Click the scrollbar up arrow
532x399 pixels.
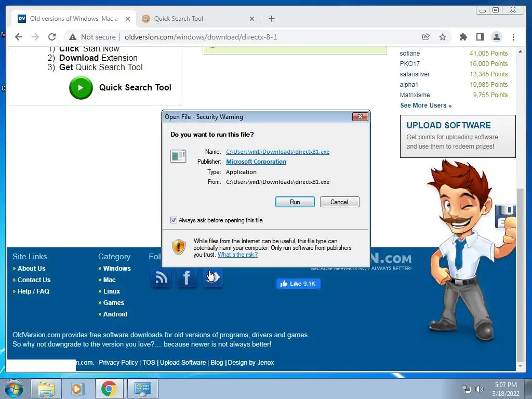tap(520, 51)
